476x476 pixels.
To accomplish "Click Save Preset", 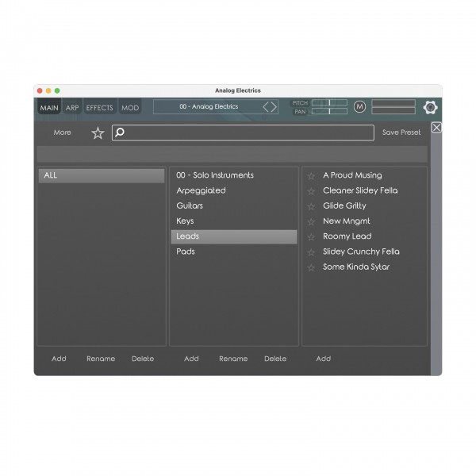I will pyautogui.click(x=401, y=132).
